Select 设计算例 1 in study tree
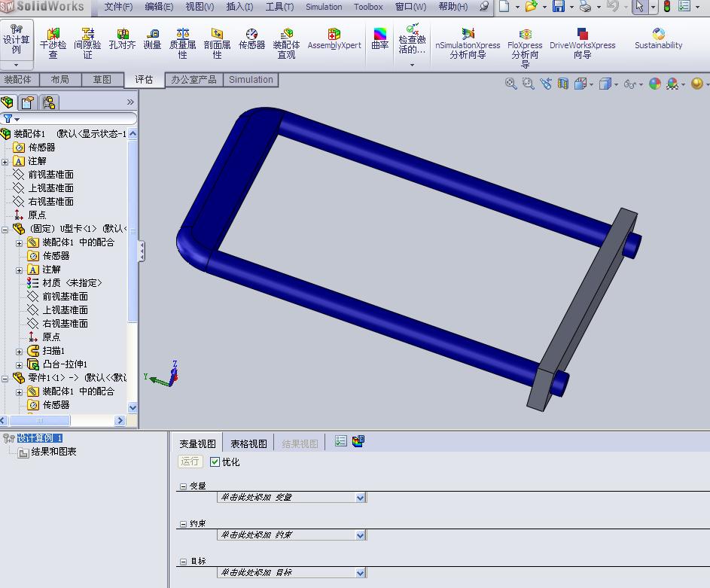 coord(40,438)
